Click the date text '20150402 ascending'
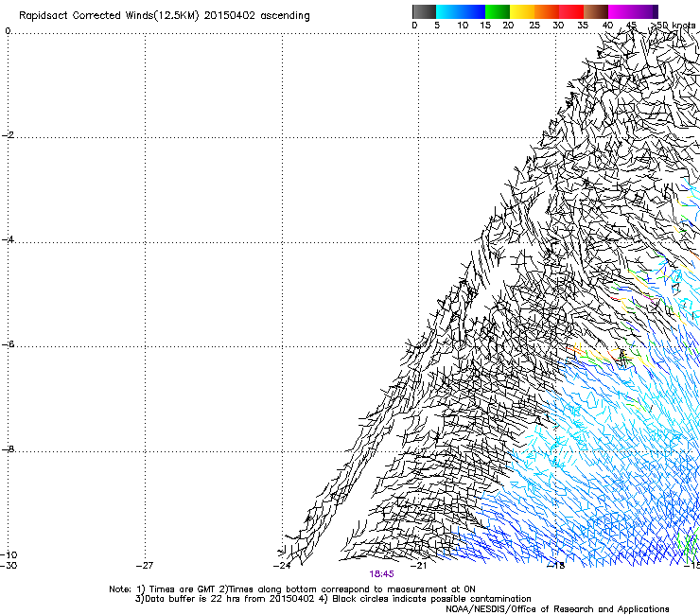Viewport: 700px width, 615px height. tap(256, 16)
